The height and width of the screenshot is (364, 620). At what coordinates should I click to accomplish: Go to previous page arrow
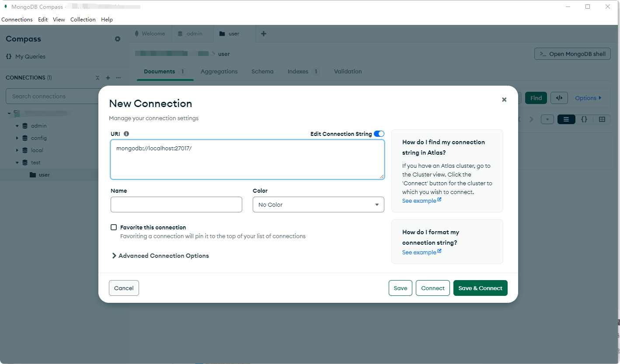pyautogui.click(x=520, y=119)
